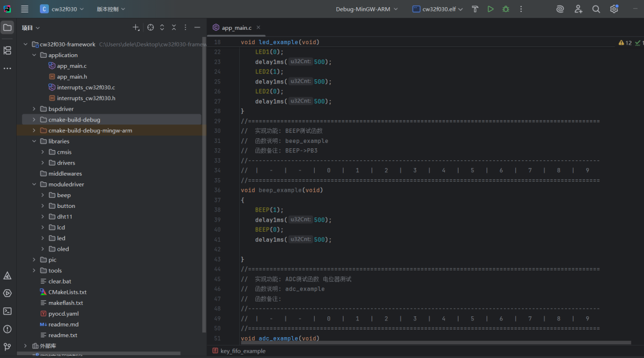Open the Problems tool window icon
Image resolution: width=644 pixels, height=358 pixels.
click(7, 328)
